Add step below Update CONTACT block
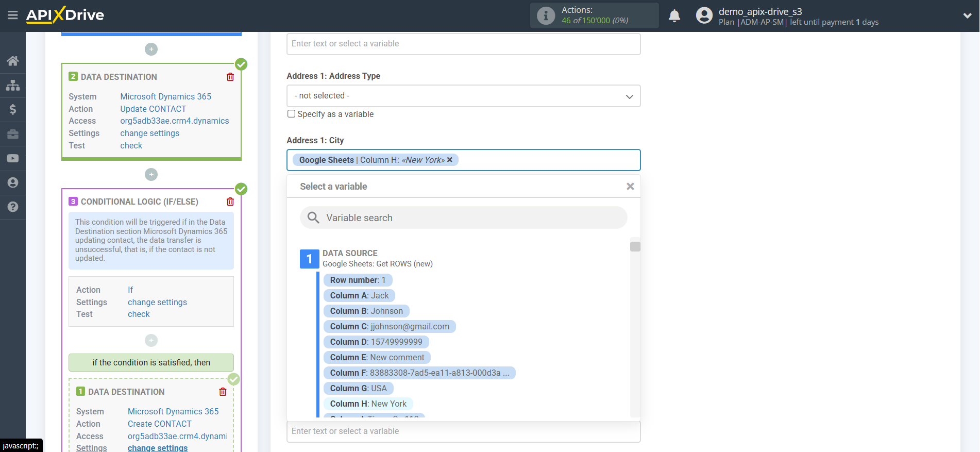 tap(151, 175)
